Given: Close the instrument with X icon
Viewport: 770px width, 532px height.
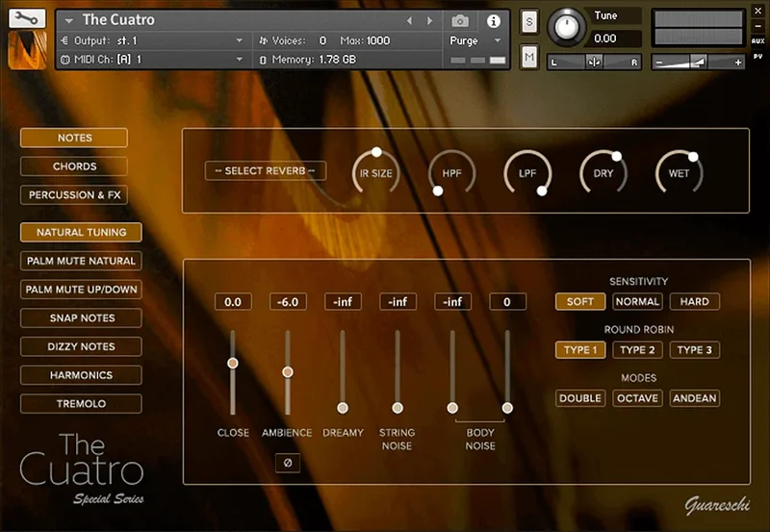Looking at the screenshot, I should 757,11.
